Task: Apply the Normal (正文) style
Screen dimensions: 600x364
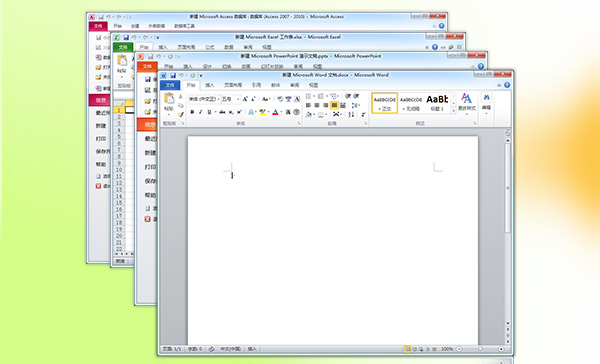Action: [x=385, y=103]
